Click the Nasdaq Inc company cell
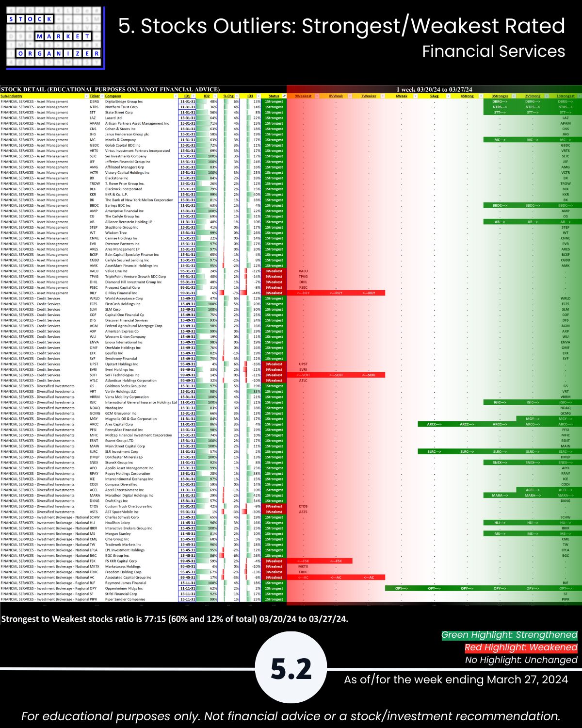Image resolution: width=582 pixels, height=728 pixels. pyautogui.click(x=141, y=408)
